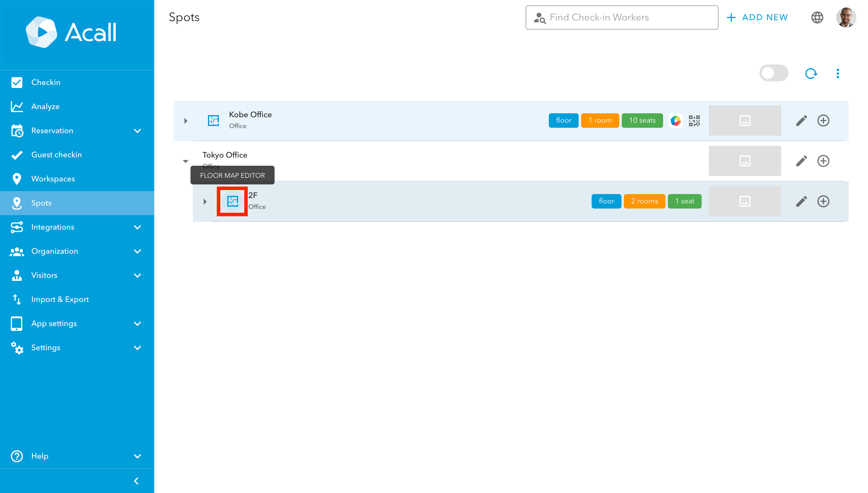Screen dimensions: 868x493
Task: Click the colorful app icon on Kobe Office row
Action: point(675,120)
